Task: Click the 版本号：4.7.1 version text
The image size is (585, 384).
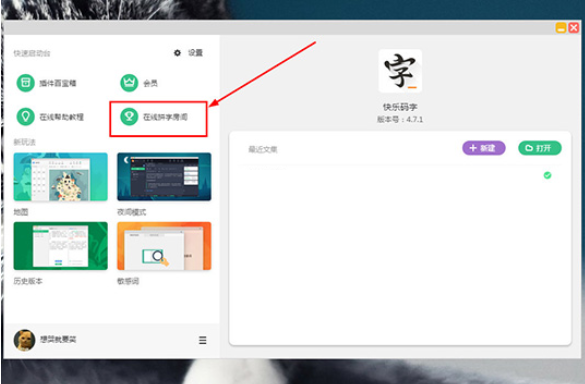Action: pyautogui.click(x=400, y=119)
